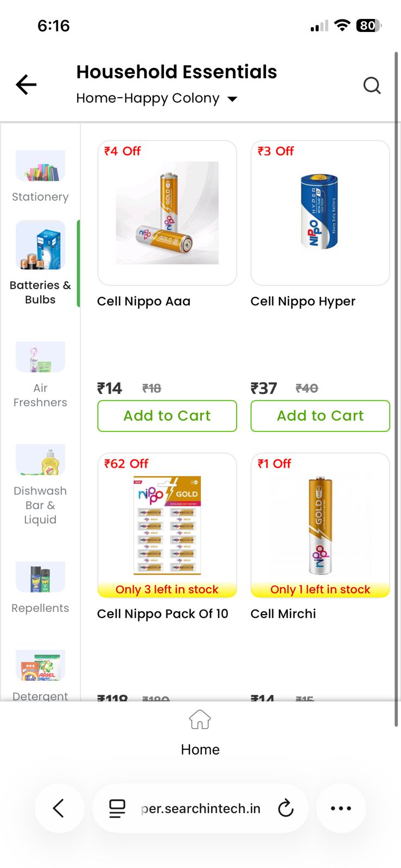The image size is (401, 868).
Task: View the Cell Mirchi product image
Action: tap(320, 525)
